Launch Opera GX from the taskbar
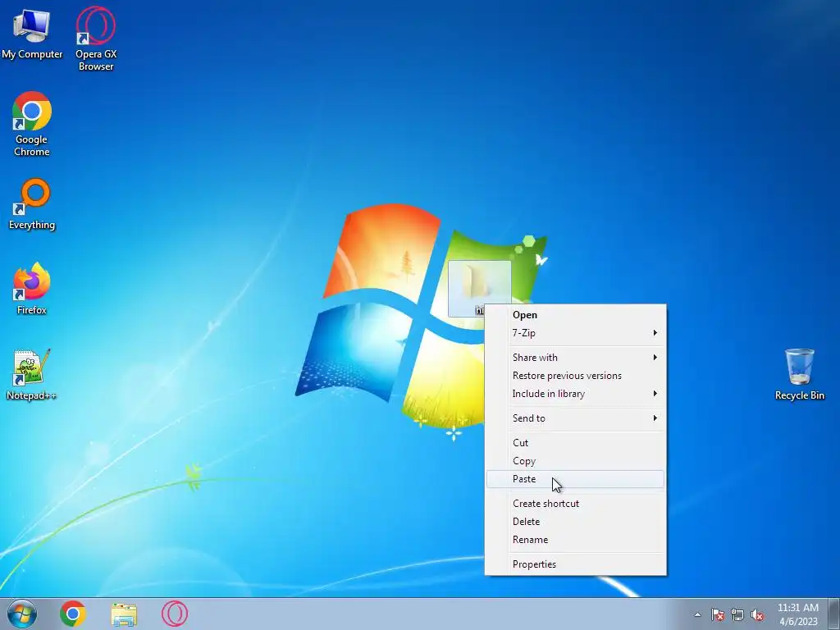840x630 pixels. pyautogui.click(x=175, y=614)
